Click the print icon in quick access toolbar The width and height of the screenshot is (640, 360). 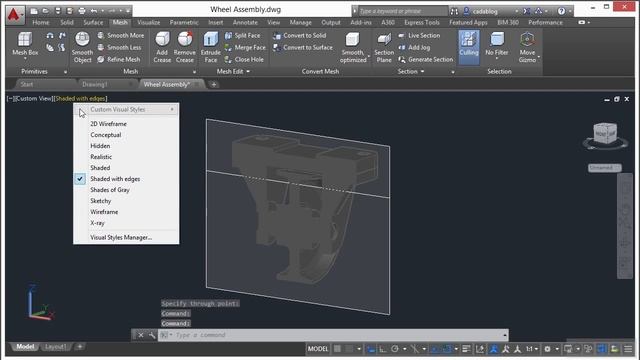click(82, 11)
